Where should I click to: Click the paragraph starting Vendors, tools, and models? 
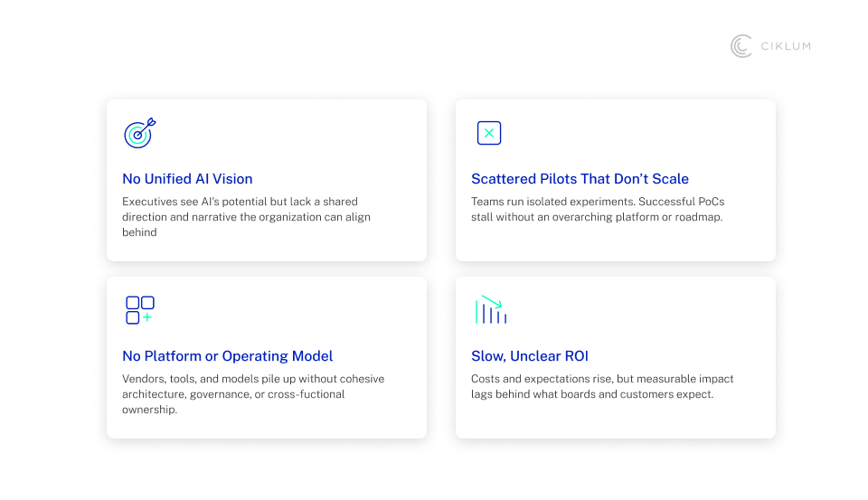click(x=253, y=394)
